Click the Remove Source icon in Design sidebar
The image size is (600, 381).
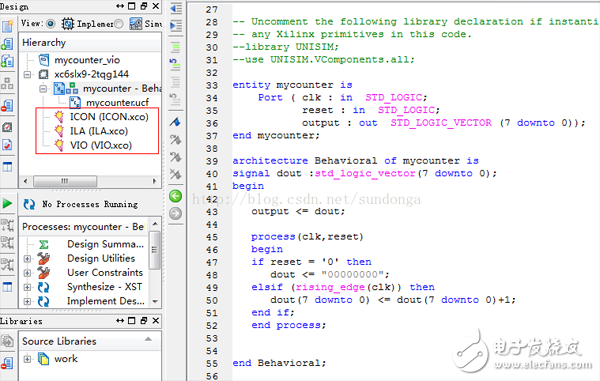pos(7,105)
